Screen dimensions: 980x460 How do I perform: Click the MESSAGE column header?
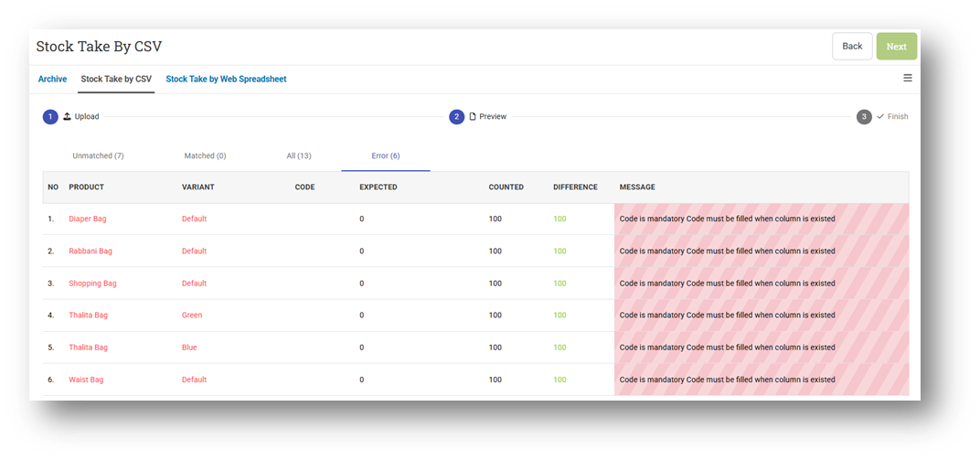pos(637,187)
